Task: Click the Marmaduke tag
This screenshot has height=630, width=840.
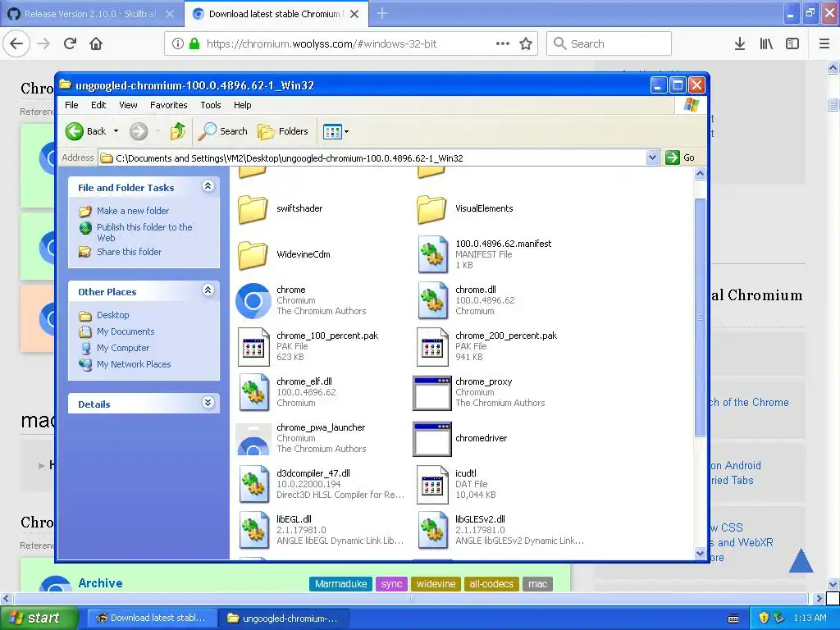Action: click(x=340, y=584)
